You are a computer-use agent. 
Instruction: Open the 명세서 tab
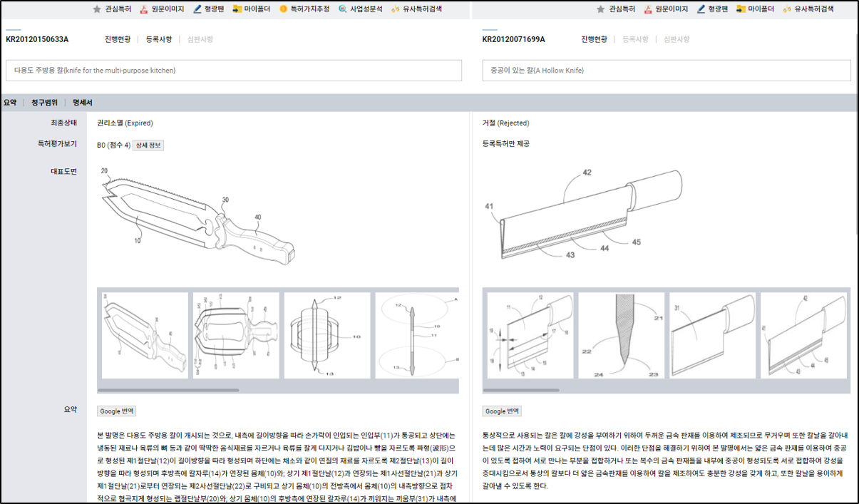coord(82,103)
